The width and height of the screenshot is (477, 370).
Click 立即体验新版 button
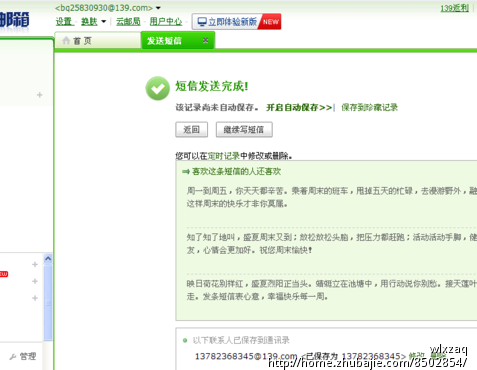pyautogui.click(x=236, y=22)
